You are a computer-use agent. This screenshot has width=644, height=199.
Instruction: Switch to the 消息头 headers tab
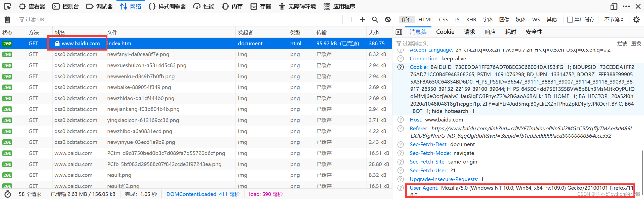point(418,32)
